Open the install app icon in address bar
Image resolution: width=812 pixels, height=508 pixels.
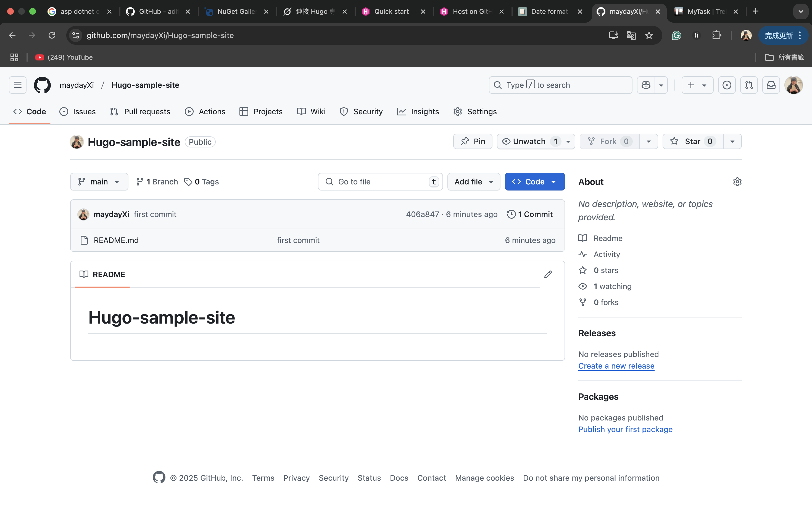613,35
